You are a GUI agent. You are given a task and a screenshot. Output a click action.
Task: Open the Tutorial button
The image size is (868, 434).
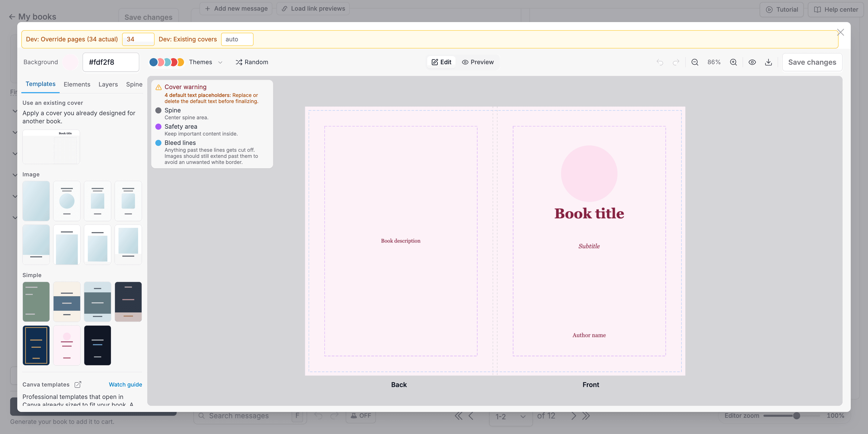tap(782, 9)
